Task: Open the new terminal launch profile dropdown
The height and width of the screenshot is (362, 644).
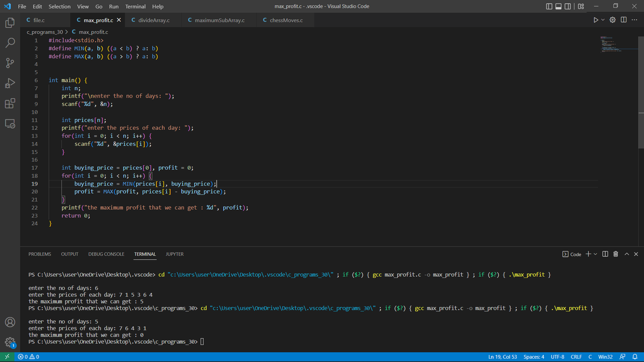Action: click(x=595, y=254)
